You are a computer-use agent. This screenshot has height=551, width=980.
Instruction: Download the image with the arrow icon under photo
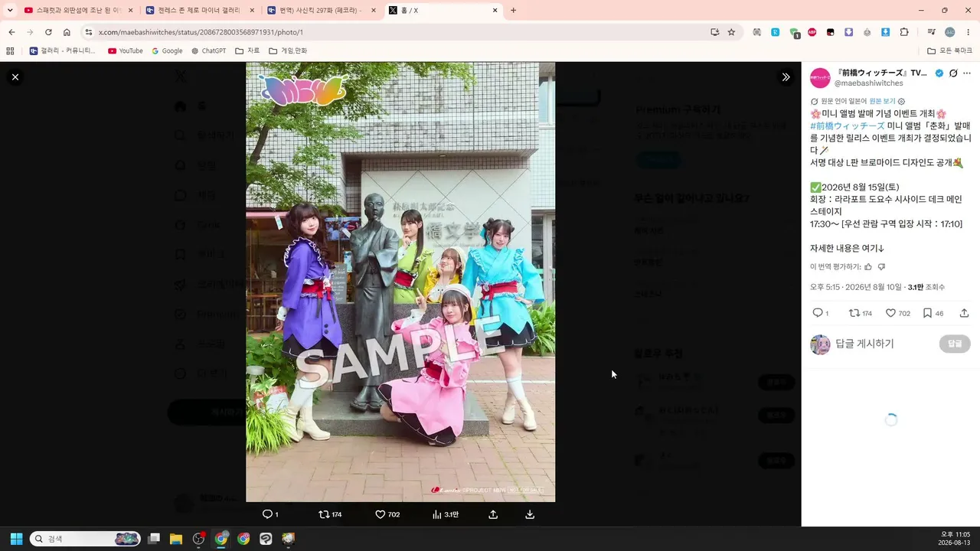[x=530, y=514]
